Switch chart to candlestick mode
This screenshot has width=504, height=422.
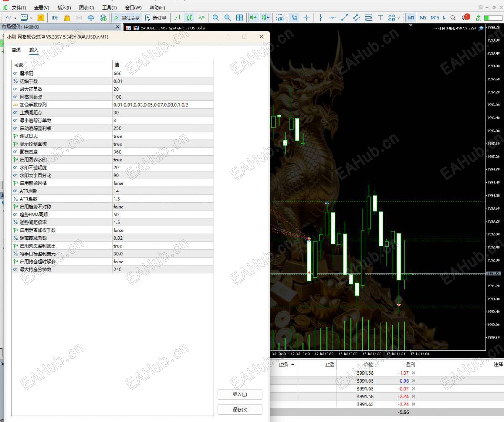(x=189, y=18)
